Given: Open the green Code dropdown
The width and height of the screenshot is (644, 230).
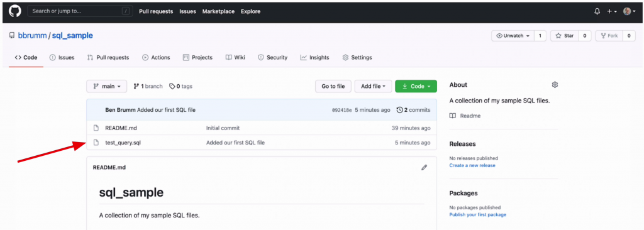Looking at the screenshot, I should [416, 86].
